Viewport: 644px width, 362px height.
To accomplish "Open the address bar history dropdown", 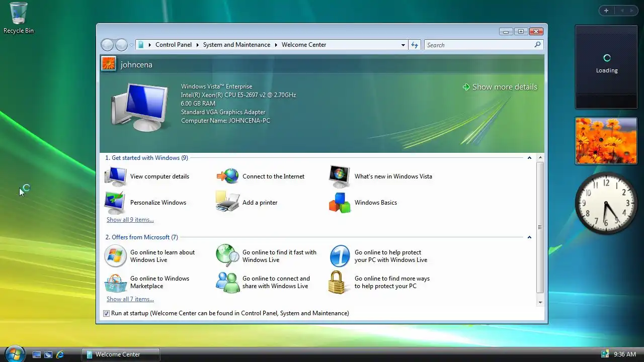I will 403,45.
